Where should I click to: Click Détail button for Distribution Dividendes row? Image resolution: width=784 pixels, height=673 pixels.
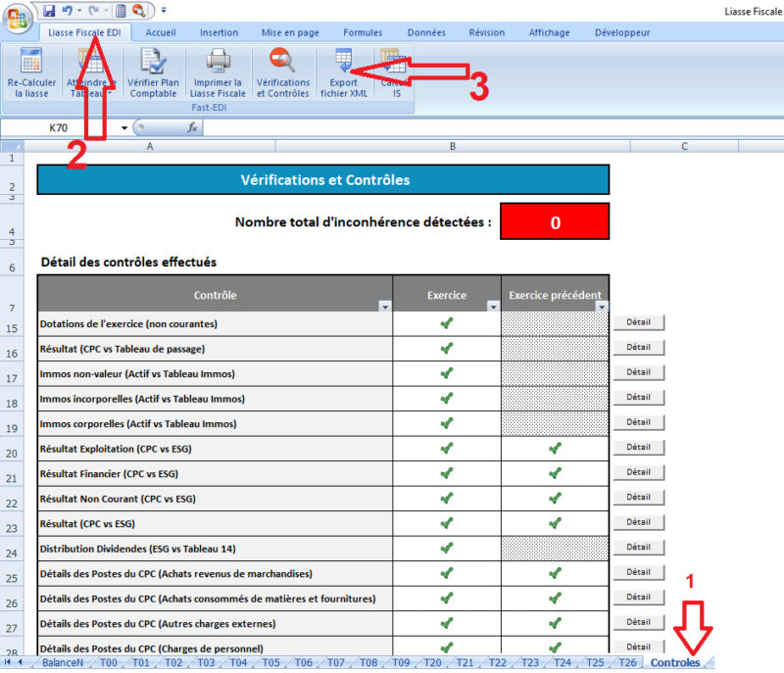pyautogui.click(x=638, y=547)
